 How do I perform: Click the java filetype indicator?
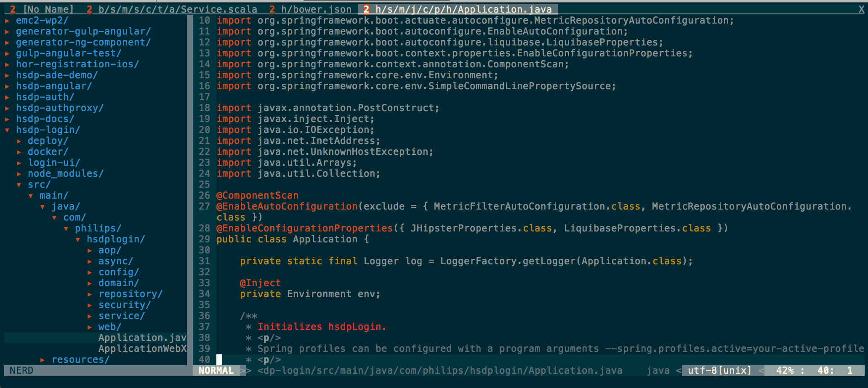tap(658, 371)
